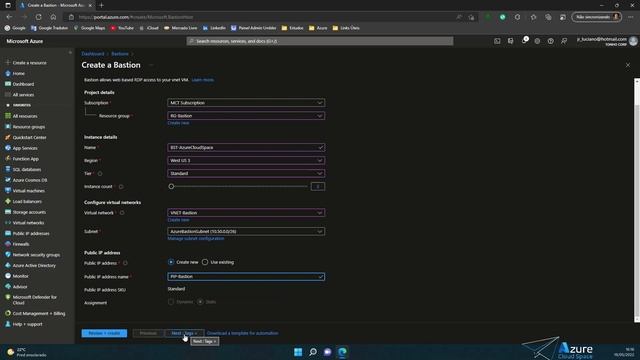Open Advisor in the sidebar
This screenshot has height=360, width=640.
pos(20,287)
